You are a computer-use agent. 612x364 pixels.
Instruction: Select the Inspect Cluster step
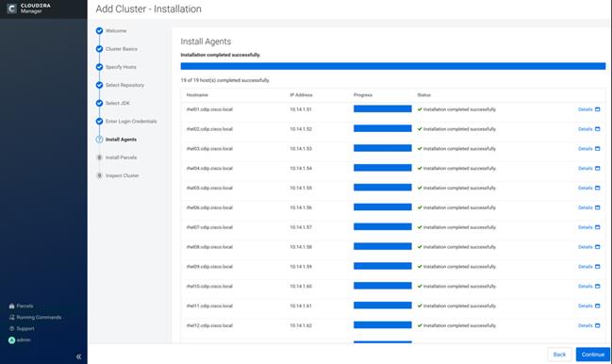[123, 175]
